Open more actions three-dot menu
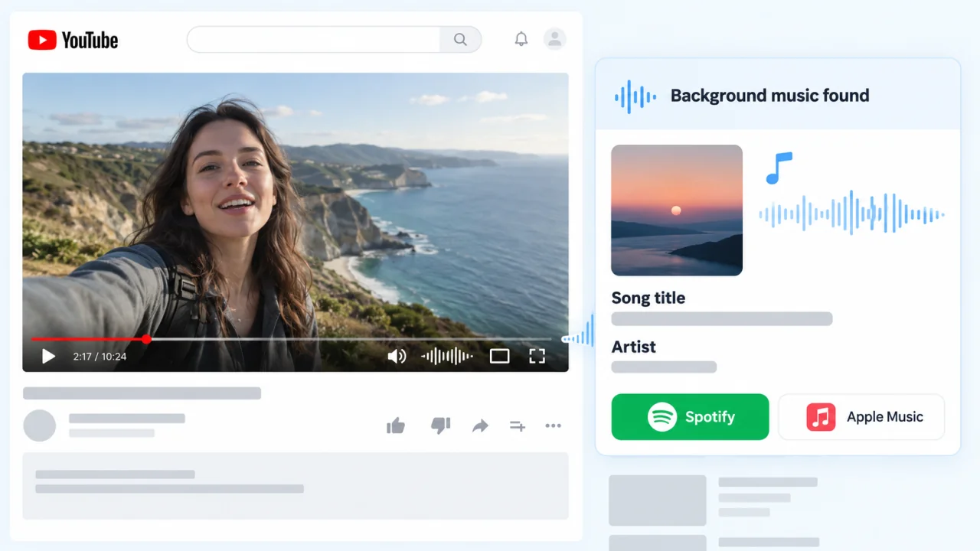The height and width of the screenshot is (551, 980). tap(553, 425)
